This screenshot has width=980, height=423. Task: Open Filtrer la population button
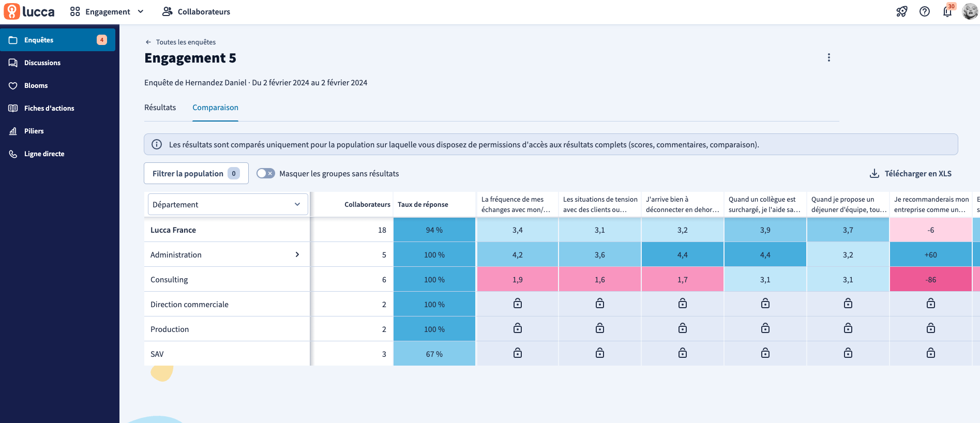(196, 173)
